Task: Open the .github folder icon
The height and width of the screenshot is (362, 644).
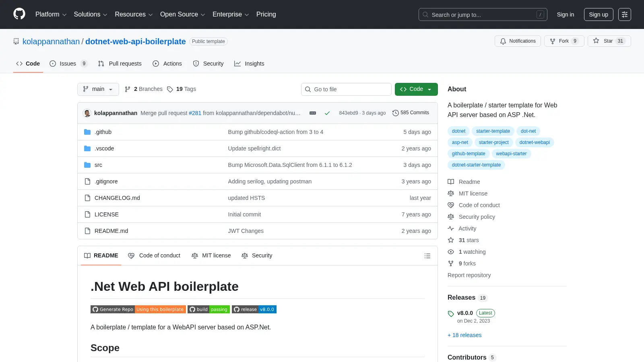Action: pos(87,132)
